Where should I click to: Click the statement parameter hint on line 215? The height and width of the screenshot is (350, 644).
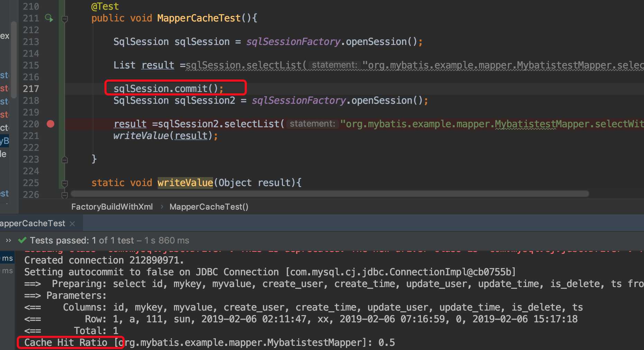point(334,65)
